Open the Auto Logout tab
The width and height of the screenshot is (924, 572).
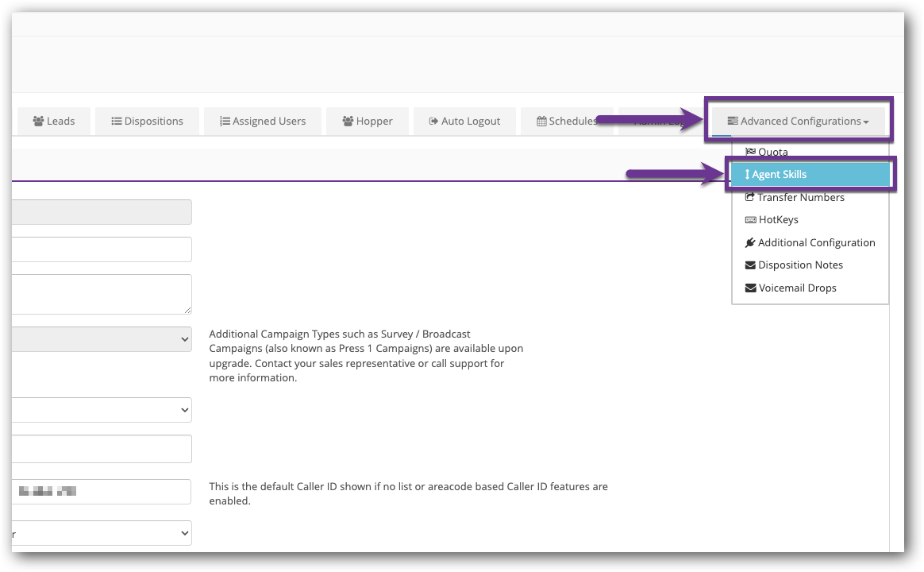[464, 121]
